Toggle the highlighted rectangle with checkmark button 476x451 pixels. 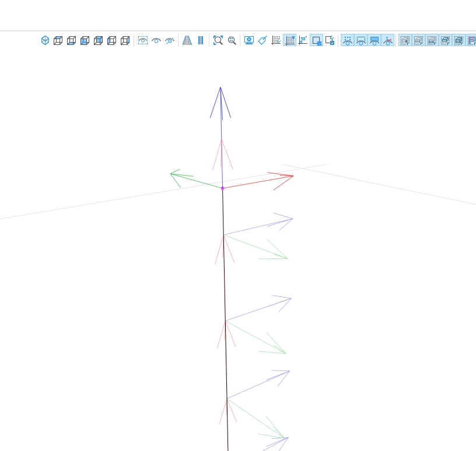click(x=316, y=40)
